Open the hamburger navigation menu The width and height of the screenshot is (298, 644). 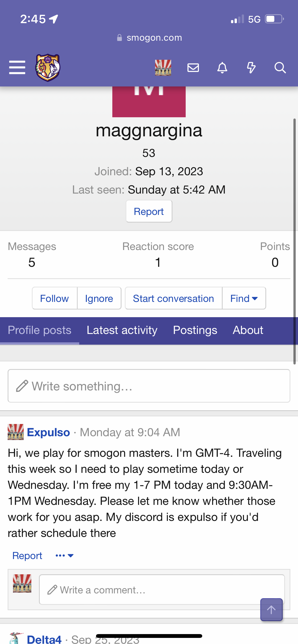pyautogui.click(x=17, y=67)
